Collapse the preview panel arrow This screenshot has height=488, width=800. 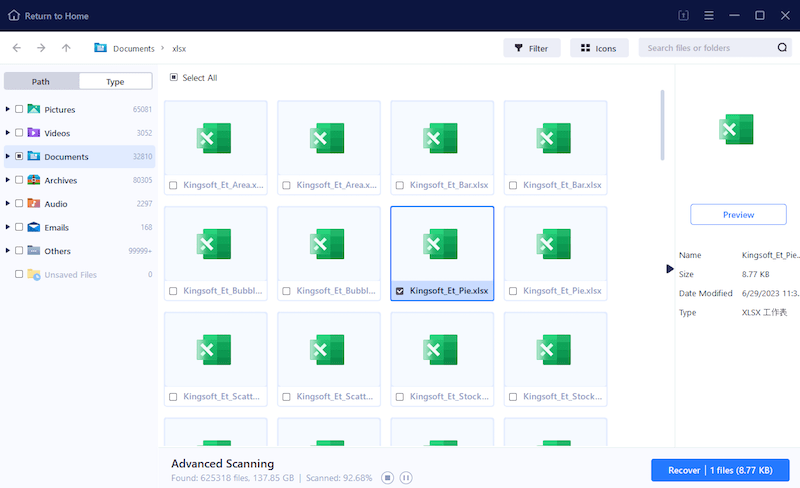point(670,269)
